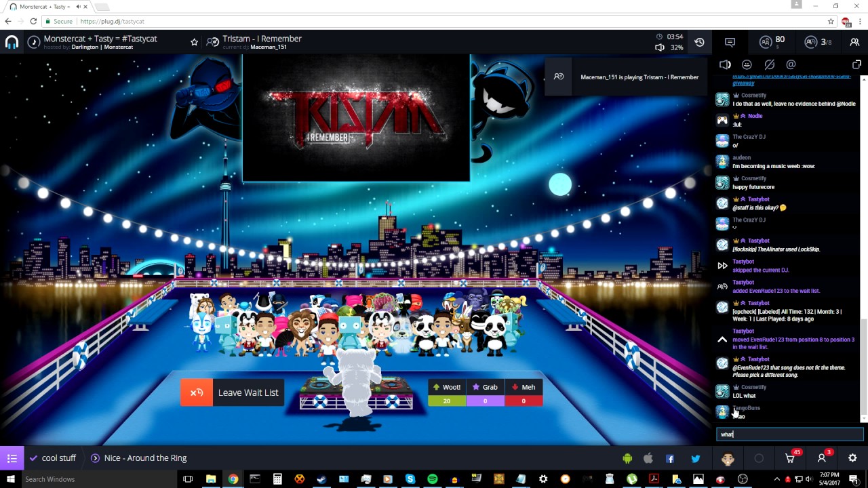The height and width of the screenshot is (488, 868).
Task: Click the up-arrow icon beside moved EvenRude123
Action: pyautogui.click(x=722, y=340)
